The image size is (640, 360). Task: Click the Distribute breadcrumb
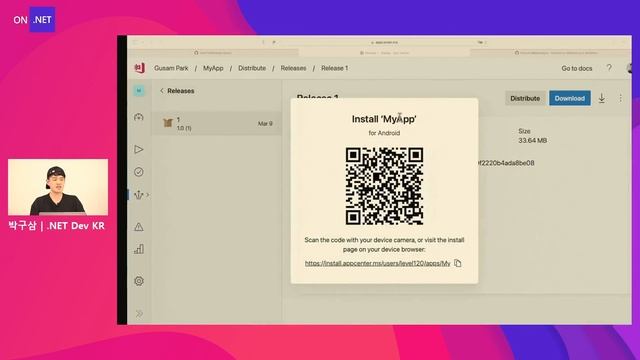252,68
